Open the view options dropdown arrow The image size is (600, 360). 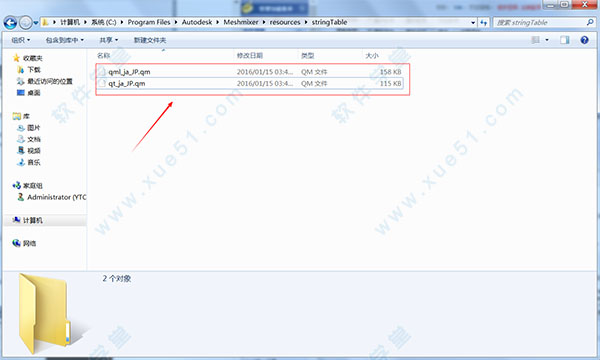[x=547, y=40]
